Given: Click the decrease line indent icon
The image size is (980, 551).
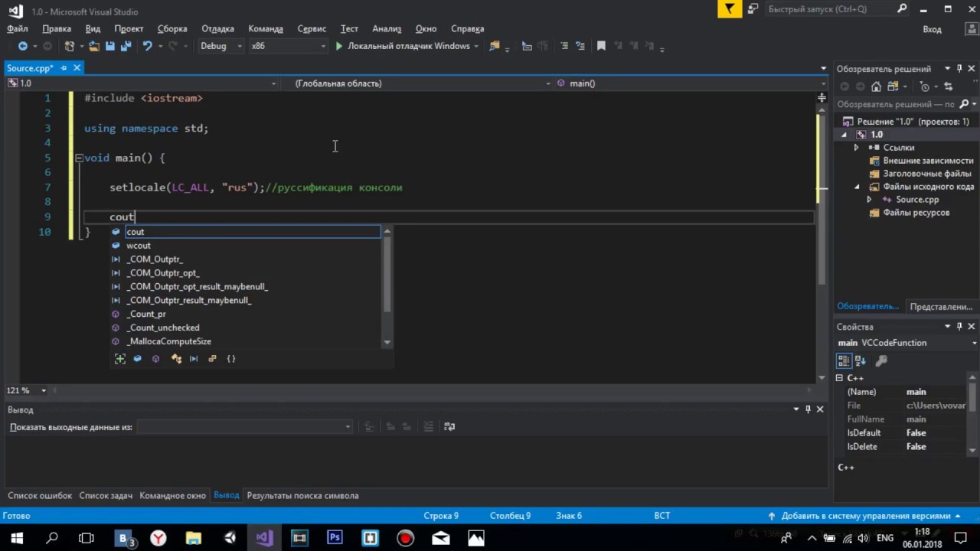Looking at the screenshot, I should (564, 46).
